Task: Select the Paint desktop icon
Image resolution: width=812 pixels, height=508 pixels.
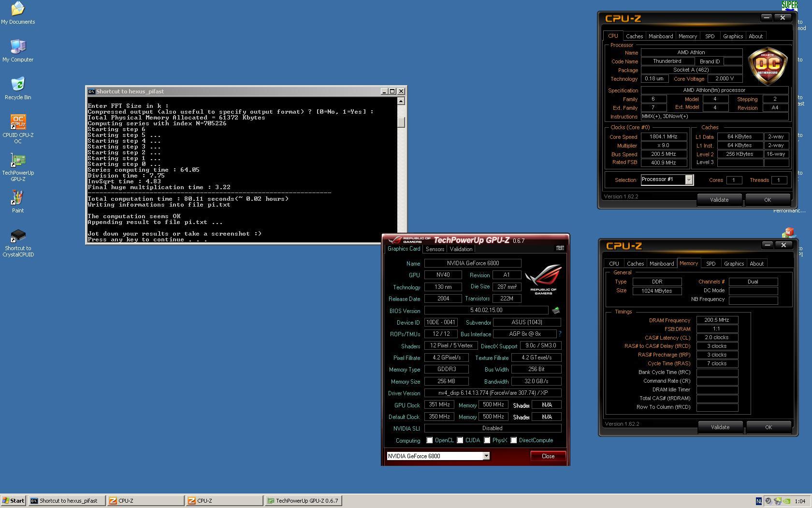Action: [18, 202]
